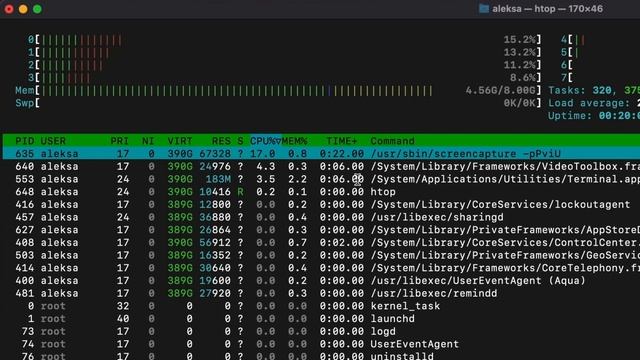Image resolution: width=640 pixels, height=360 pixels.
Task: Select the htop process row
Action: tap(321, 192)
